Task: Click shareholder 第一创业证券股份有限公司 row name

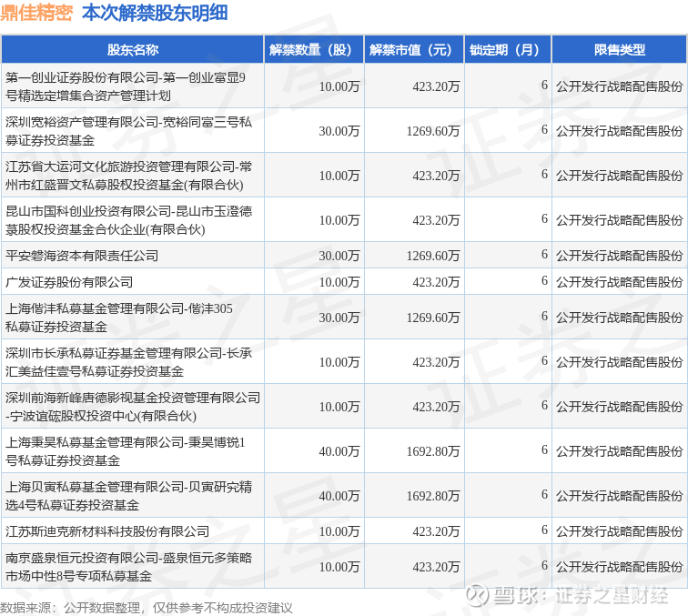Action: point(125,86)
